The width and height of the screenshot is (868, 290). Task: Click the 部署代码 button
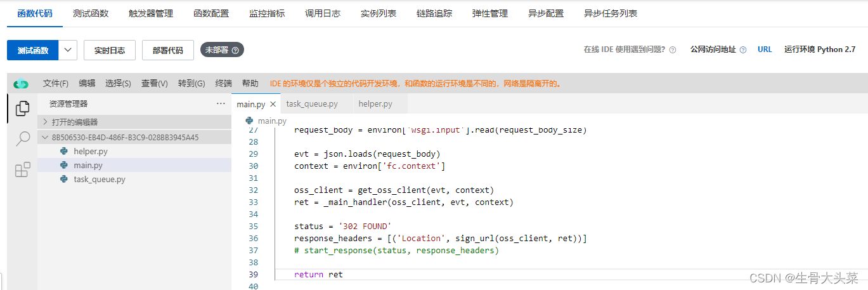pos(168,50)
